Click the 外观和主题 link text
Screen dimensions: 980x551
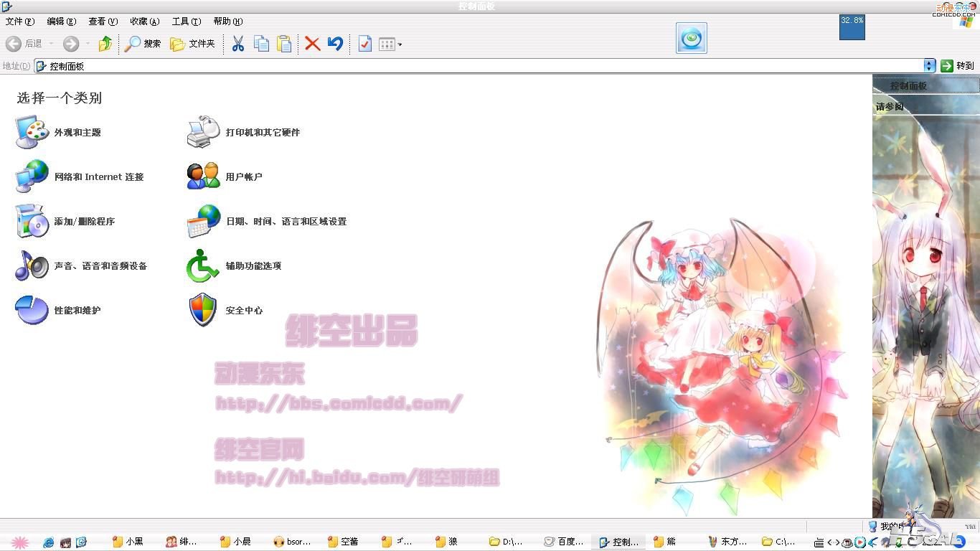(x=77, y=133)
